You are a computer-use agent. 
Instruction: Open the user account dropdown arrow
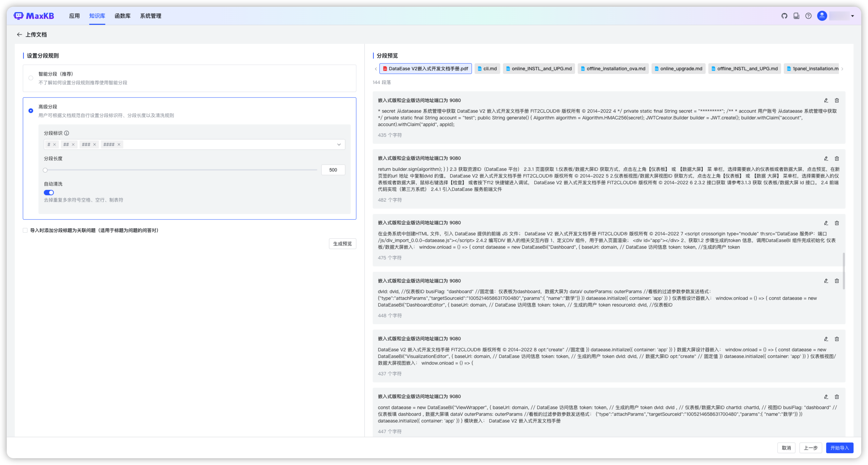[x=853, y=16]
